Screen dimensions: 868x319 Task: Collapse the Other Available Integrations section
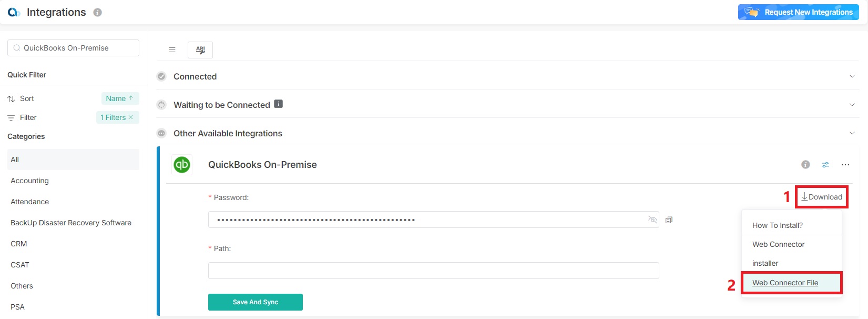coord(852,133)
